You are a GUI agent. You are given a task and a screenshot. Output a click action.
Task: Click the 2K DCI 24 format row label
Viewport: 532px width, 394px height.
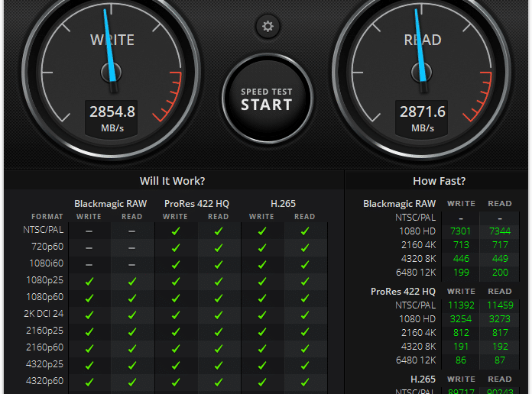click(x=44, y=314)
